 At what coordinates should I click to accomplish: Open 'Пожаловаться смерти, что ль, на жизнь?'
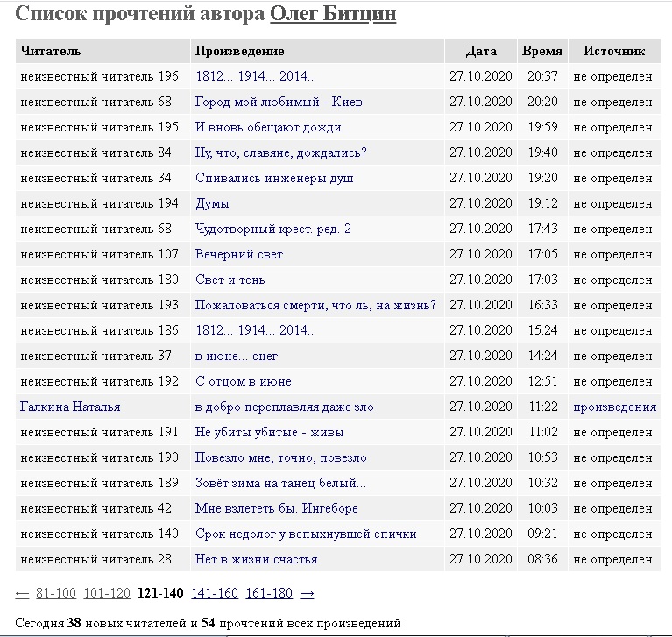316,305
